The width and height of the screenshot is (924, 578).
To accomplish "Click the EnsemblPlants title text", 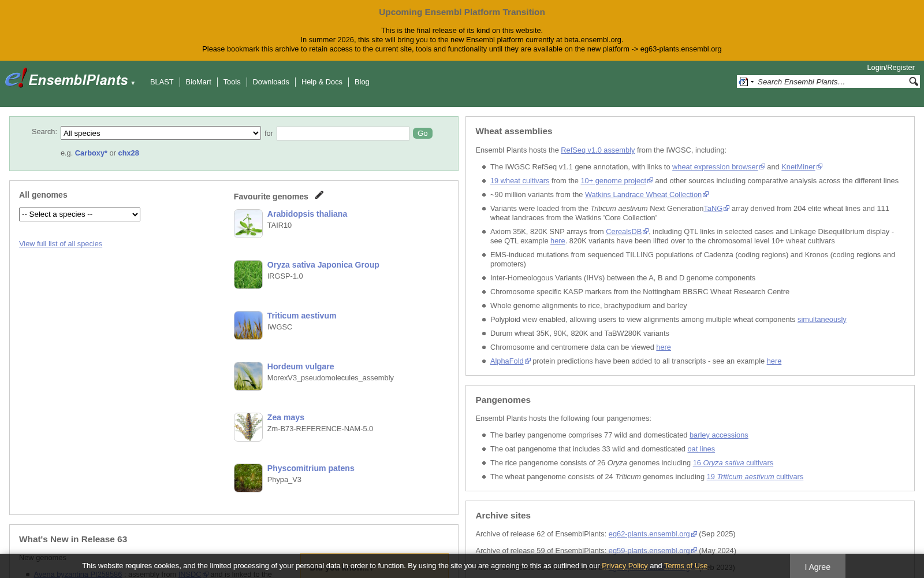I will pyautogui.click(x=78, y=80).
